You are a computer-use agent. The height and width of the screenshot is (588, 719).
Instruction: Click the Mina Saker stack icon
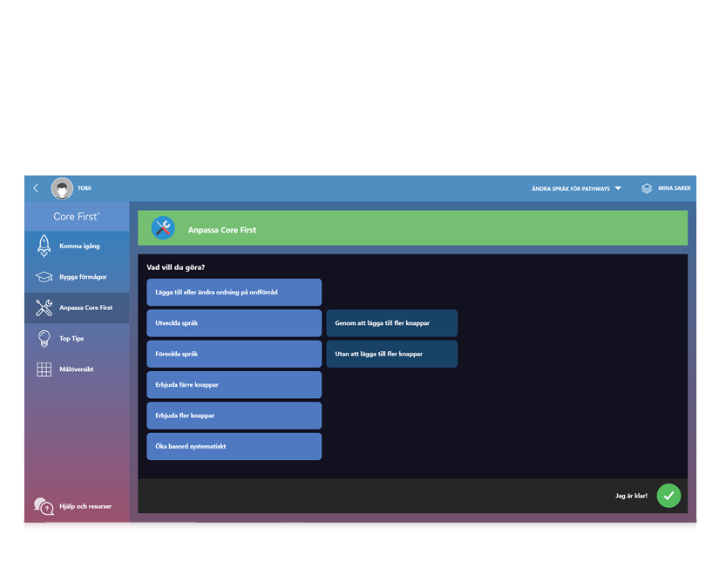point(647,188)
